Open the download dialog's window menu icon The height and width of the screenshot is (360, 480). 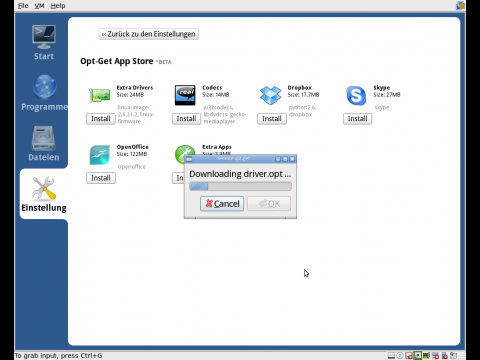189,159
